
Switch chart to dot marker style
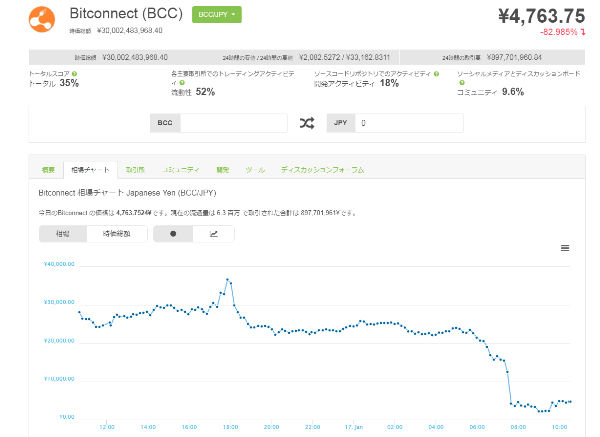coord(174,234)
